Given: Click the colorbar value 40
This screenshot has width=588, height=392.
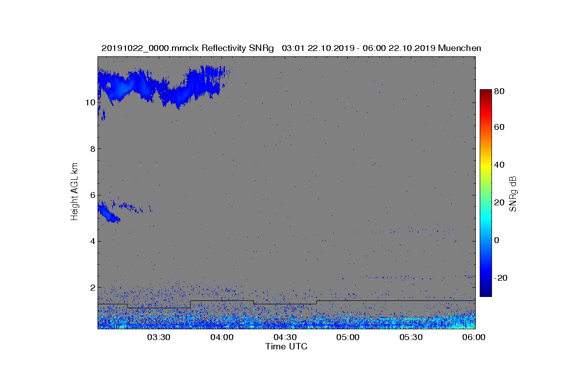Looking at the screenshot, I should [x=500, y=165].
